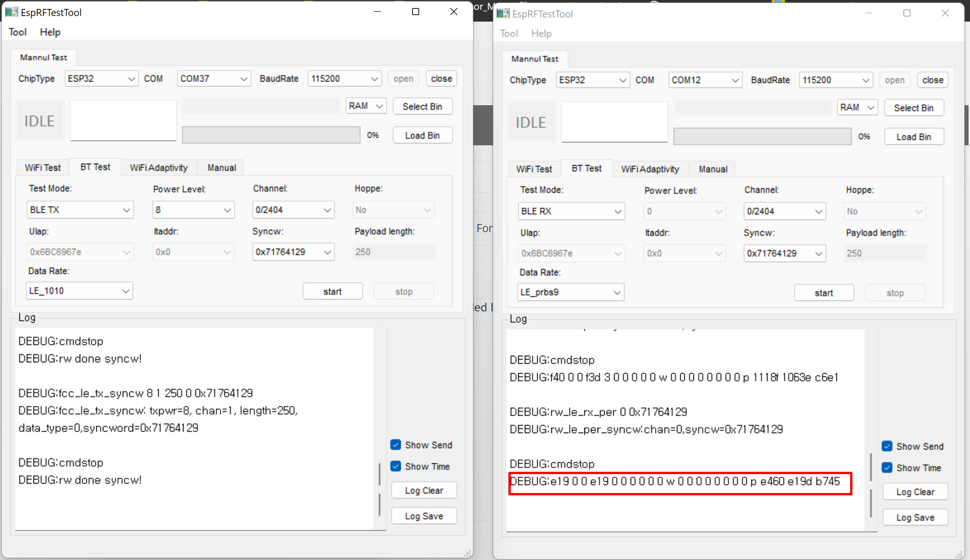Click Log Clear in left window
Viewport: 970px width, 560px height.
pos(424,491)
